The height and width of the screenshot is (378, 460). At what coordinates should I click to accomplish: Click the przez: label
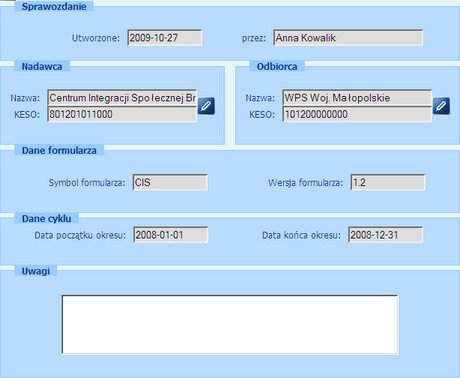coord(254,38)
